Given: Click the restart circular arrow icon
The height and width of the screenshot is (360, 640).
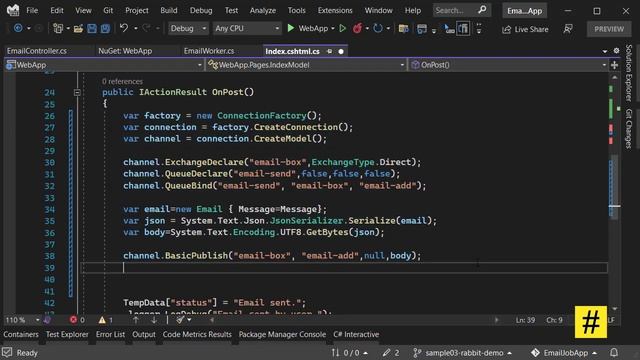Looking at the screenshot, I should click(x=378, y=28).
